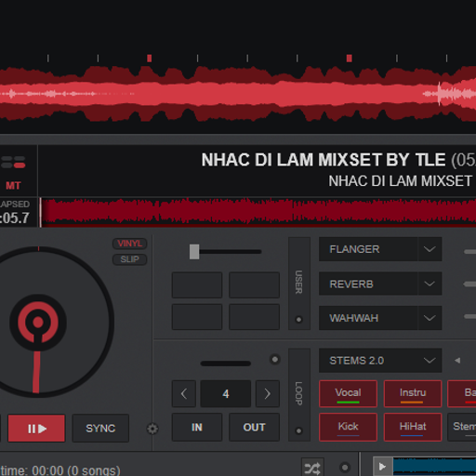Viewport: 476px width, 476px height.
Task: Toggle the Instru stem pad
Action: 413,393
